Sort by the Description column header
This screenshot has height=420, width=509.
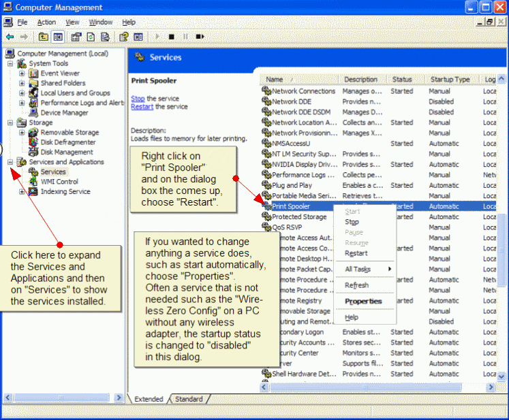pos(363,80)
